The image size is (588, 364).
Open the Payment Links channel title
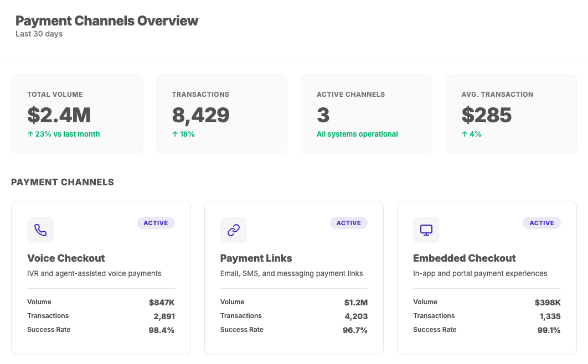tap(256, 258)
